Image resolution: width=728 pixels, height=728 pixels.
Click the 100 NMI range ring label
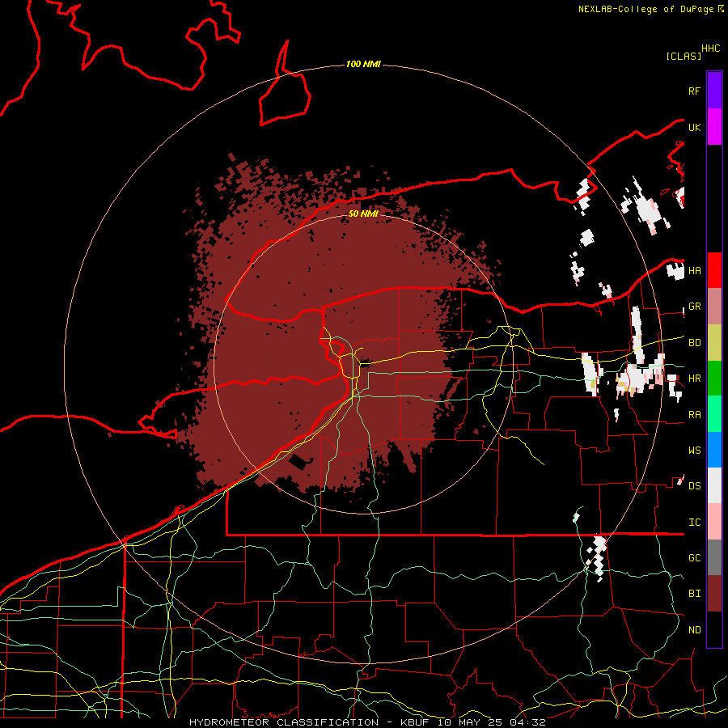coord(363,64)
